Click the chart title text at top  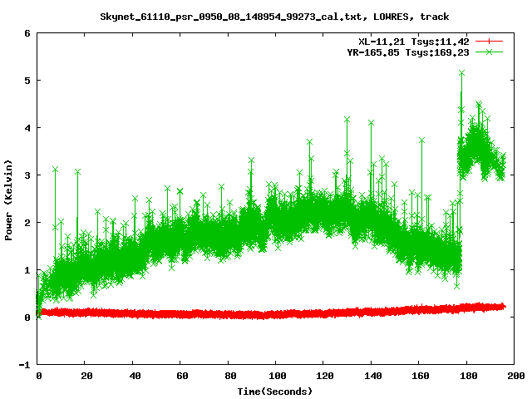tap(274, 17)
